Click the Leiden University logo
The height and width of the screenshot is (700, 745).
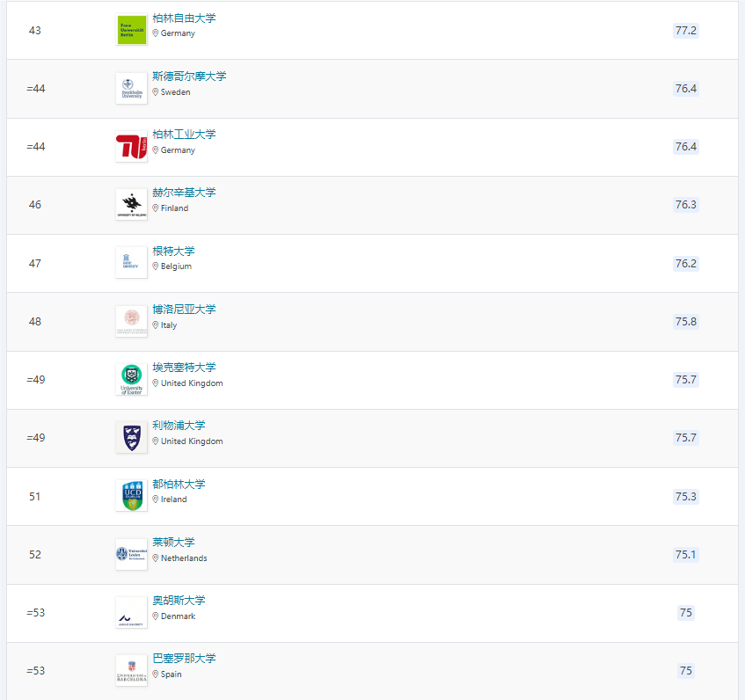pos(131,554)
